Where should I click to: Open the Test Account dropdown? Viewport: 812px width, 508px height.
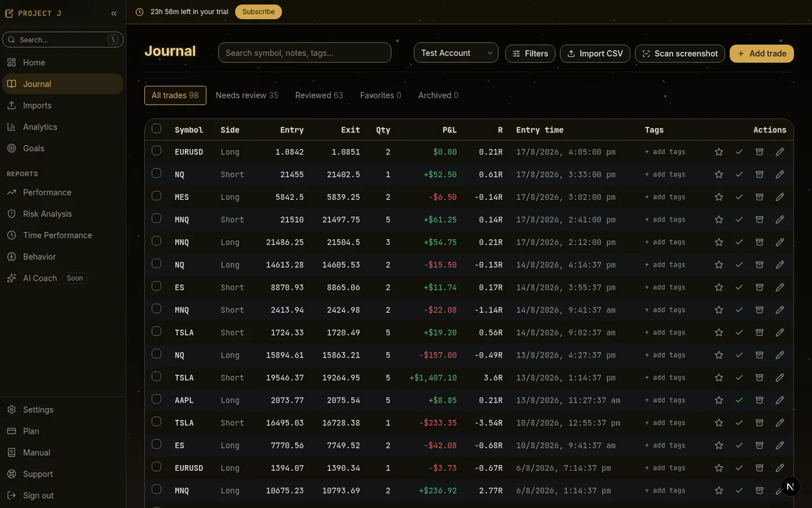click(456, 53)
